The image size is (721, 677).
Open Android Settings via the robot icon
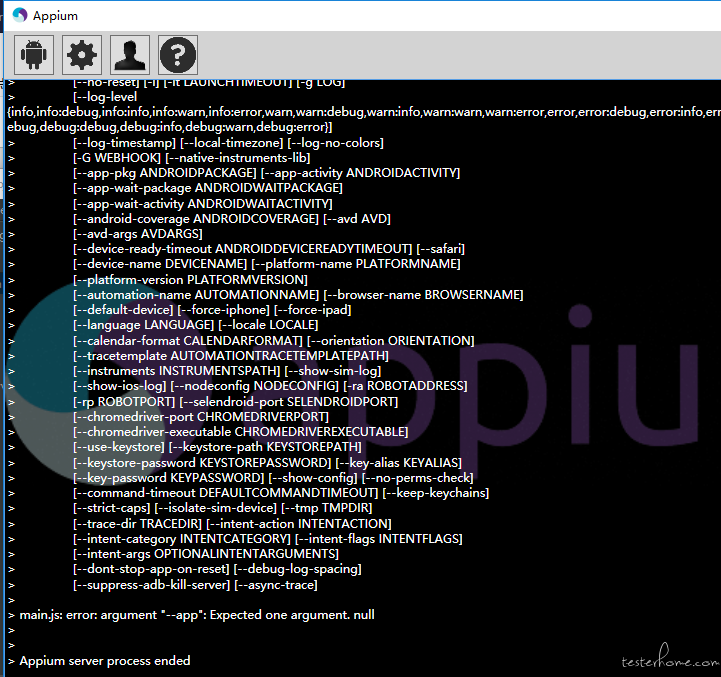(x=34, y=55)
